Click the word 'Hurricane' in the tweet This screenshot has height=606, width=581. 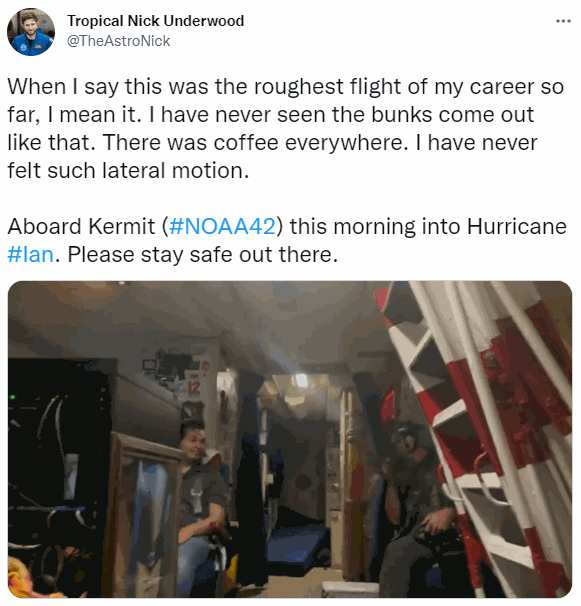516,226
